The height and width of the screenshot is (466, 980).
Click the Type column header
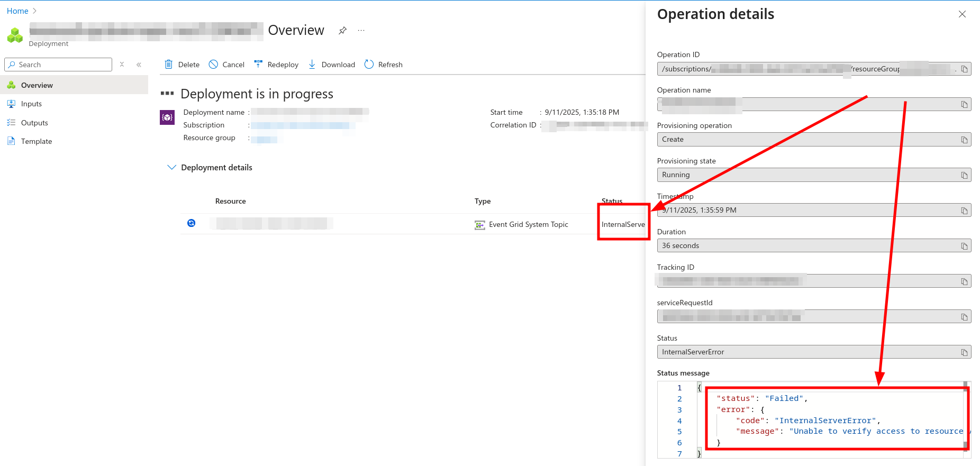point(483,202)
